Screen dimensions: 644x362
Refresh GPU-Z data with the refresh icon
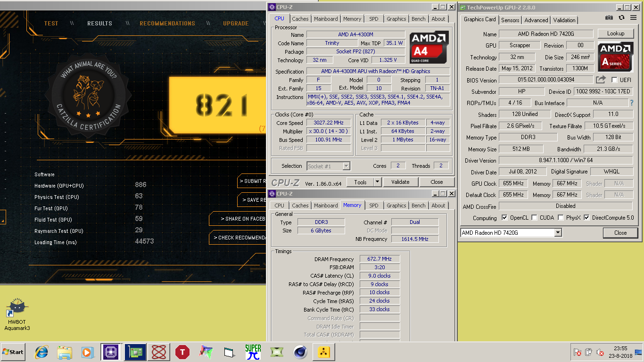pyautogui.click(x=621, y=17)
